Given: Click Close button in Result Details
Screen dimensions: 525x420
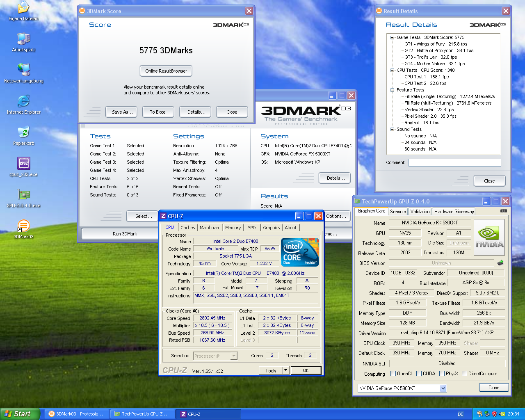Looking at the screenshot, I should [x=489, y=181].
